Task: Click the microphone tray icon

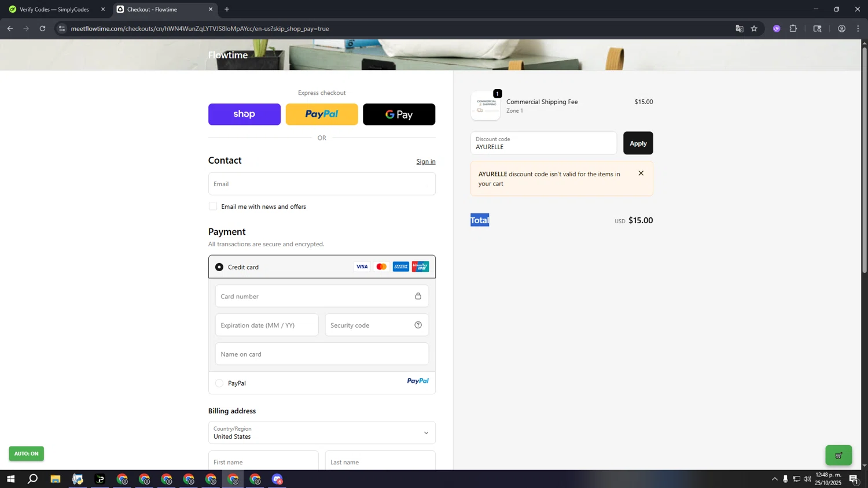Action: 785,479
